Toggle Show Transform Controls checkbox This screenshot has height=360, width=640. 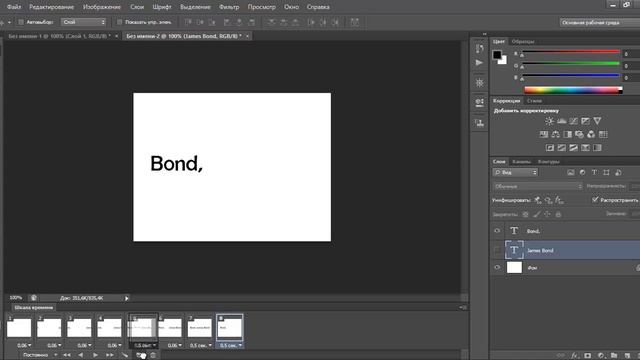pyautogui.click(x=120, y=22)
